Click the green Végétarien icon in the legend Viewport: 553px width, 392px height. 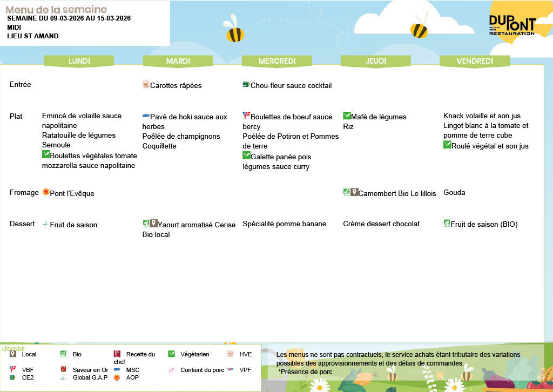172,354
